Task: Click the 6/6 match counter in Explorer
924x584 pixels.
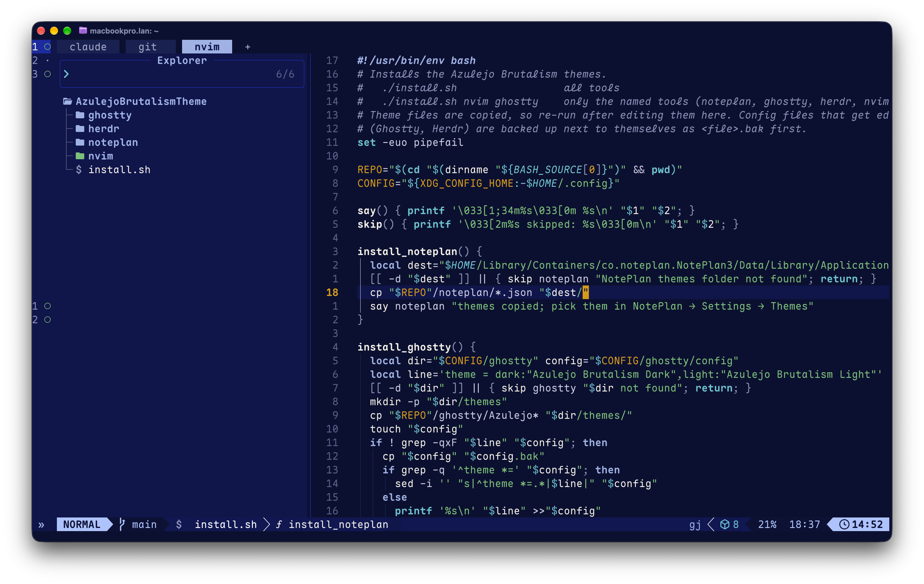Action: pyautogui.click(x=285, y=74)
